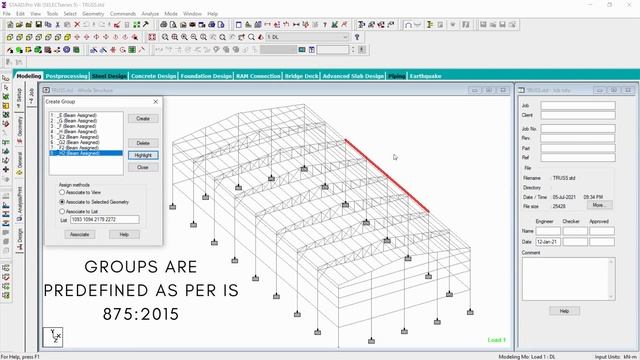
Task: Close the Create Group dialog with X
Action: (x=156, y=102)
